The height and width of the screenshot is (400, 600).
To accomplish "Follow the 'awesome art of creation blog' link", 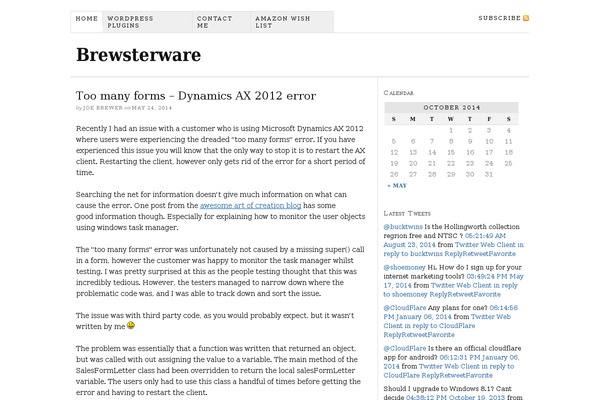I will (x=250, y=206).
